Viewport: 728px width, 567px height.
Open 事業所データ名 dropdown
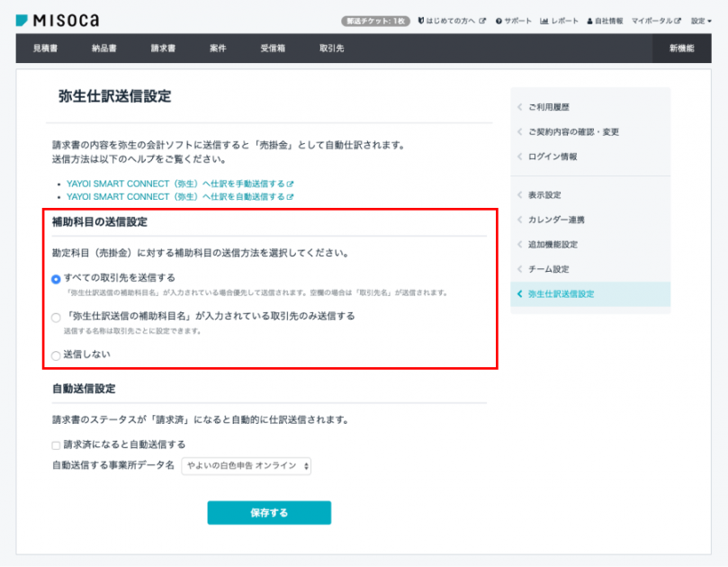[x=246, y=465]
